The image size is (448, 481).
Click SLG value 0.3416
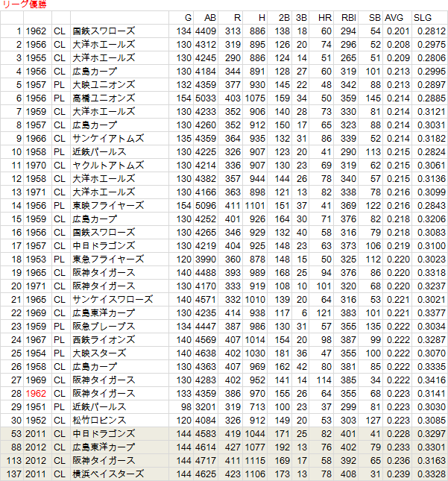click(432, 380)
